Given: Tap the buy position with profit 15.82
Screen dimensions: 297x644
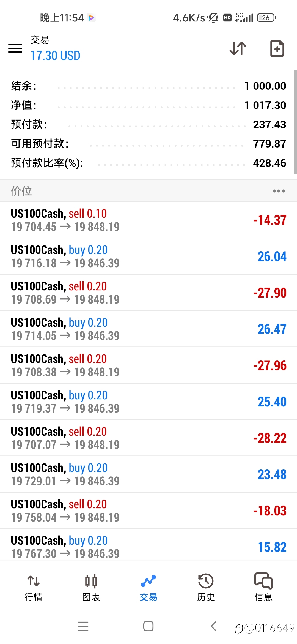Looking at the screenshot, I should (148, 547).
